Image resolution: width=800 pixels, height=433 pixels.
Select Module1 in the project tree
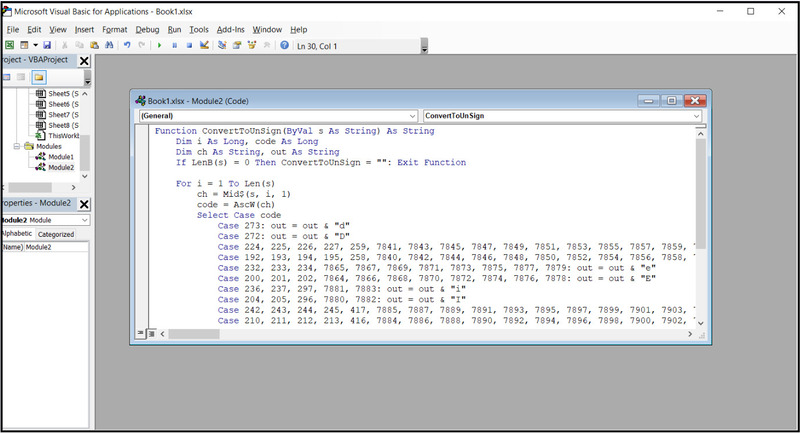coord(61,157)
